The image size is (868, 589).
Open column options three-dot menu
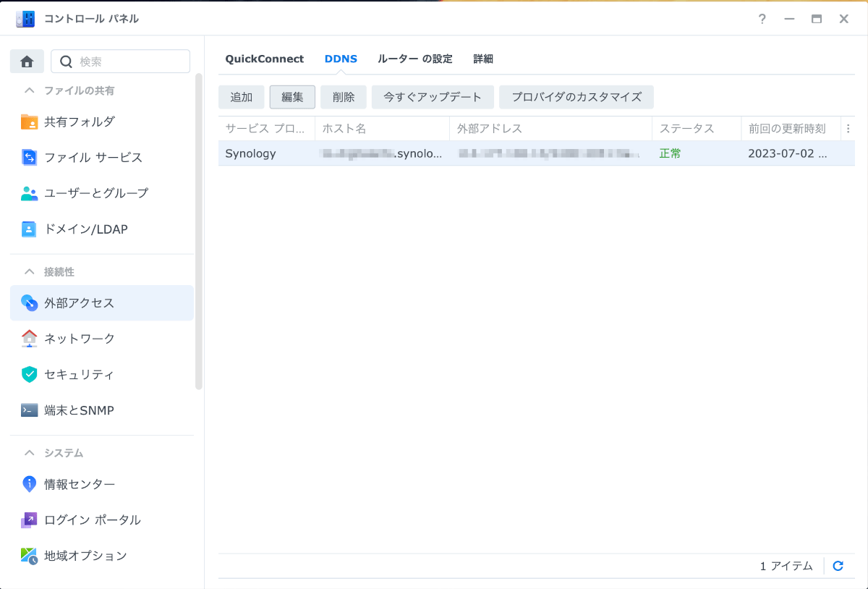[848, 129]
